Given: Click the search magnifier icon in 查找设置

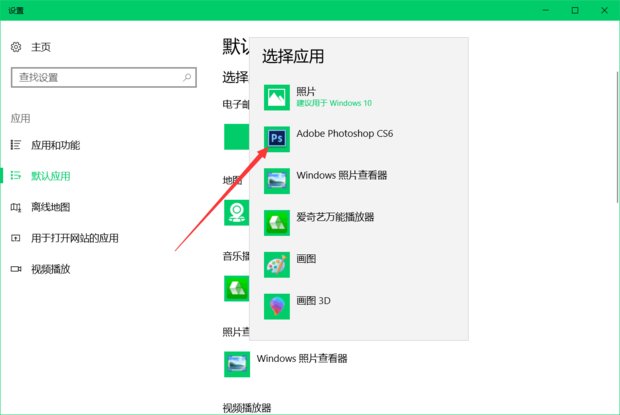Looking at the screenshot, I should [x=187, y=77].
